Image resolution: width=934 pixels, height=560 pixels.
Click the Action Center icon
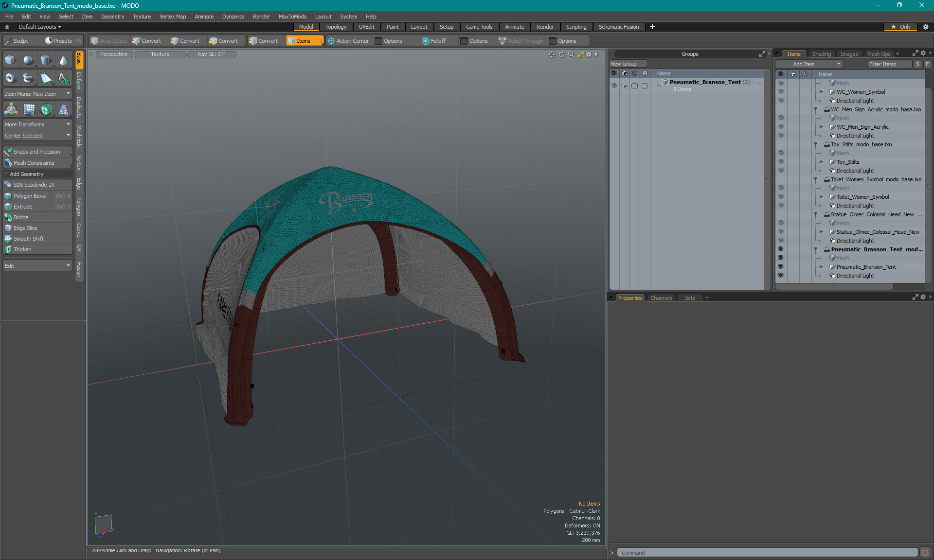pos(331,41)
